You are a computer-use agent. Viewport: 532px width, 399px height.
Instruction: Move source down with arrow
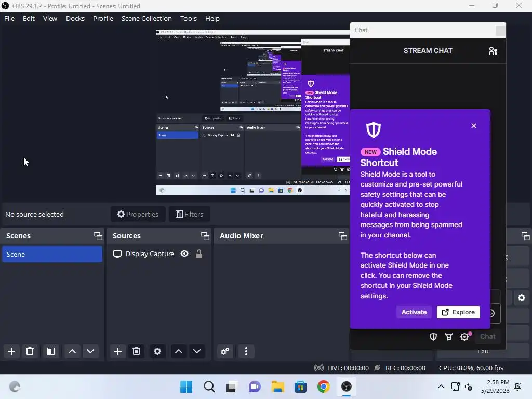197,351
